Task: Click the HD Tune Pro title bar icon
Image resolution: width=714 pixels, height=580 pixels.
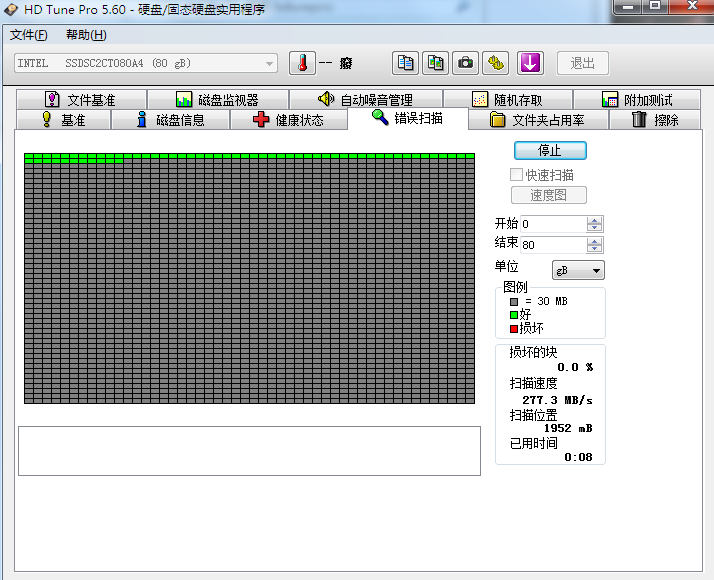Action: (11, 9)
